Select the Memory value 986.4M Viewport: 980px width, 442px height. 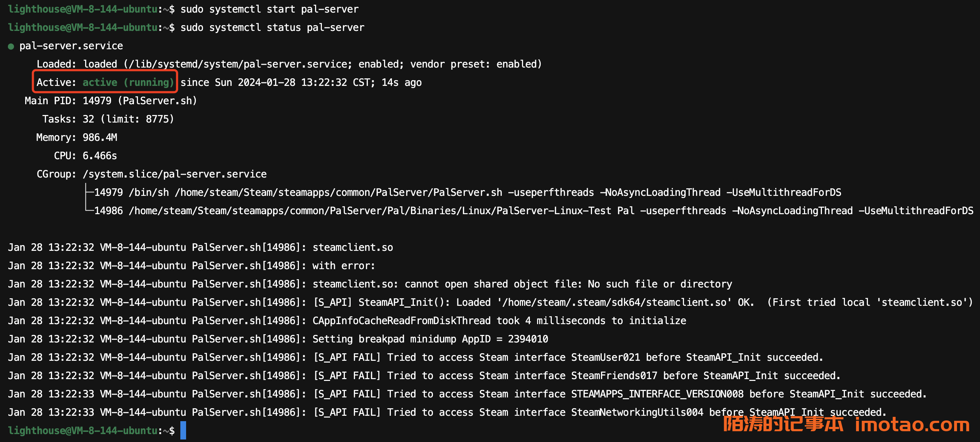pos(100,137)
